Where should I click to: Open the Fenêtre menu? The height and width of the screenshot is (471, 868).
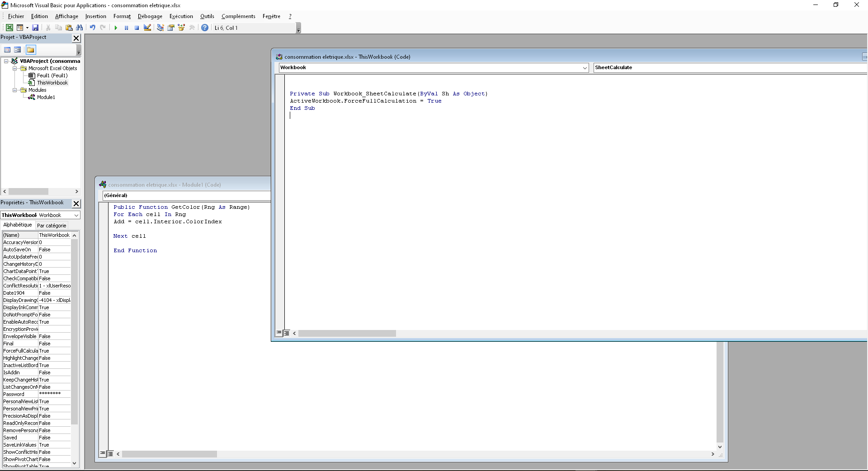(x=271, y=16)
